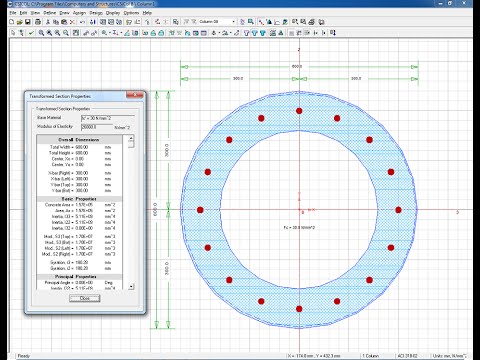This screenshot has height=360, width=480.
Task: Open the Edit menu
Action: pos(23,13)
